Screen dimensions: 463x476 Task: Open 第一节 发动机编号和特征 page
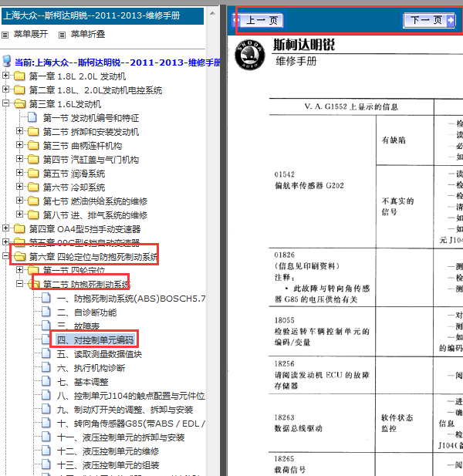[x=91, y=118]
